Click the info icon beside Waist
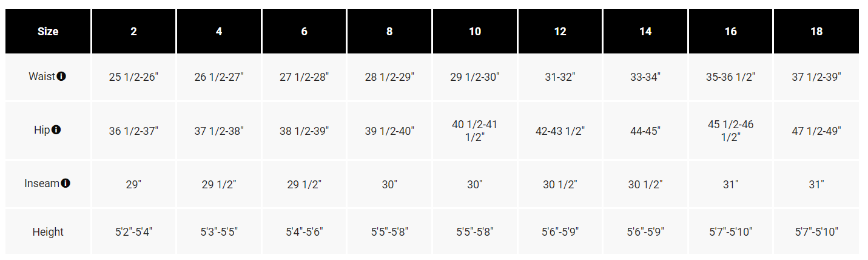The image size is (868, 260). click(61, 77)
